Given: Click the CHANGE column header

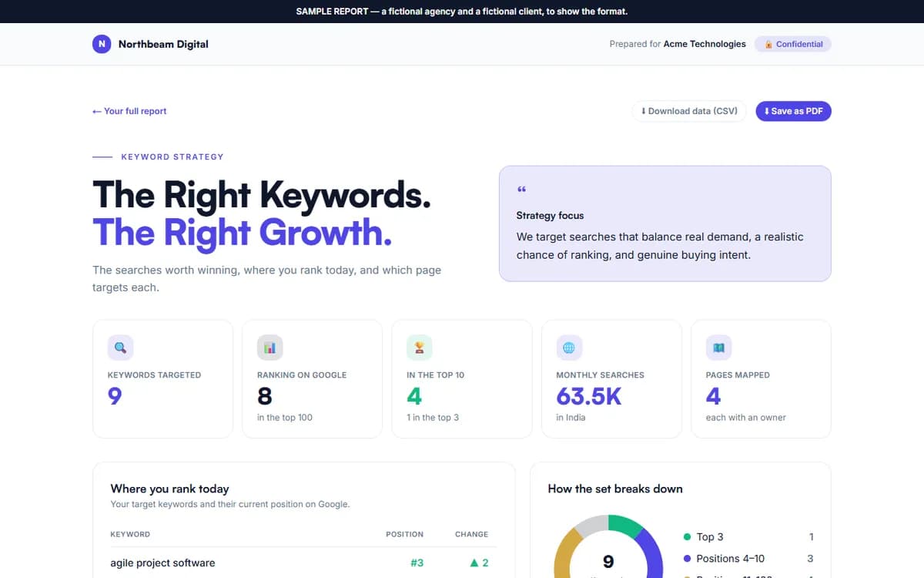Looking at the screenshot, I should pos(471,534).
